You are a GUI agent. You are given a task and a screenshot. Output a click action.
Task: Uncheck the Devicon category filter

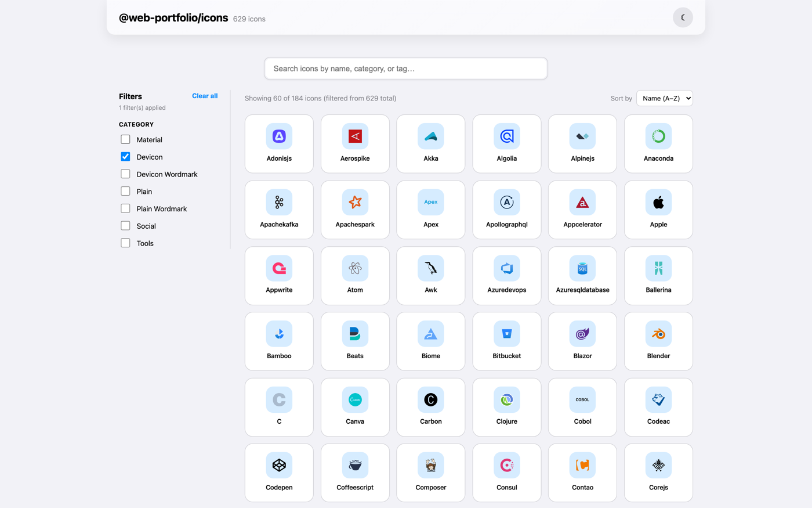(125, 157)
